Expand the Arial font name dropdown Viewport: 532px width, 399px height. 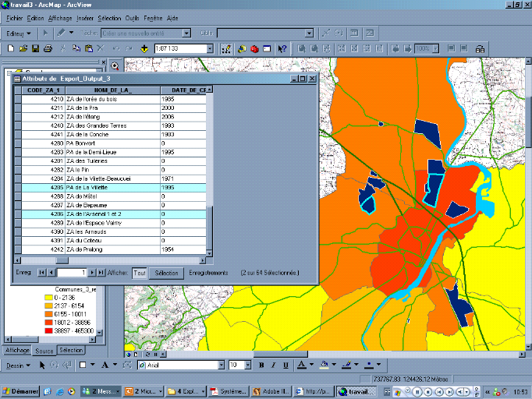tap(222, 365)
